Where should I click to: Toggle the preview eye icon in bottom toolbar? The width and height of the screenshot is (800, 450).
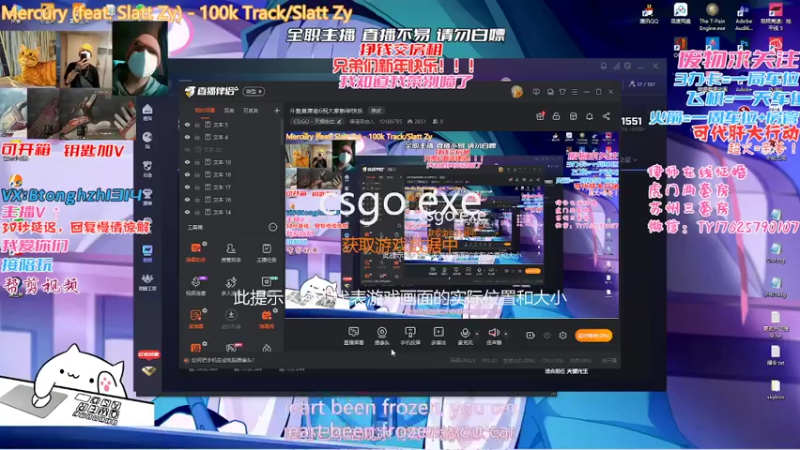click(547, 335)
